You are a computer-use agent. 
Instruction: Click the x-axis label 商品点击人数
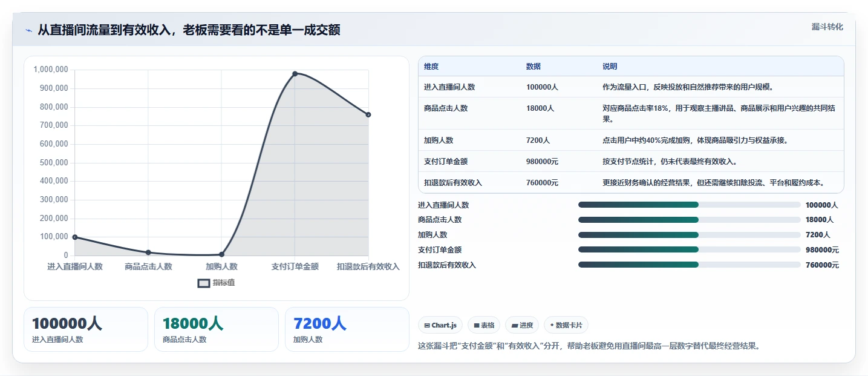(148, 266)
